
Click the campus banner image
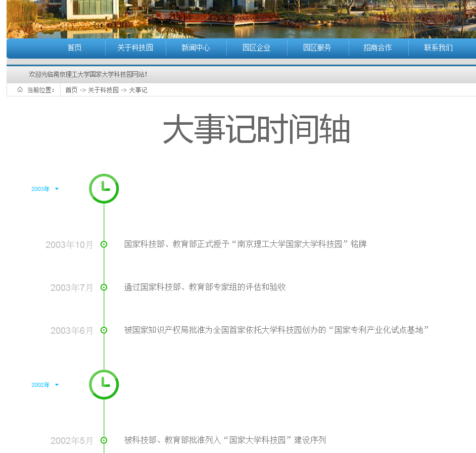click(241, 19)
